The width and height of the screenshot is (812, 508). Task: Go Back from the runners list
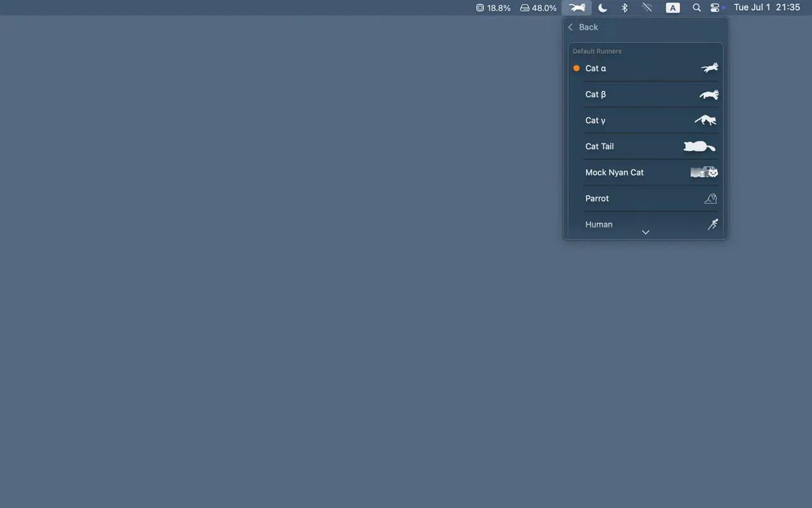[583, 27]
